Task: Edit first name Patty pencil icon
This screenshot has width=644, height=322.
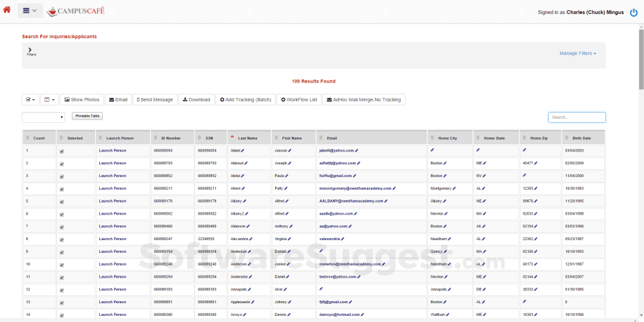Action: 286,189
